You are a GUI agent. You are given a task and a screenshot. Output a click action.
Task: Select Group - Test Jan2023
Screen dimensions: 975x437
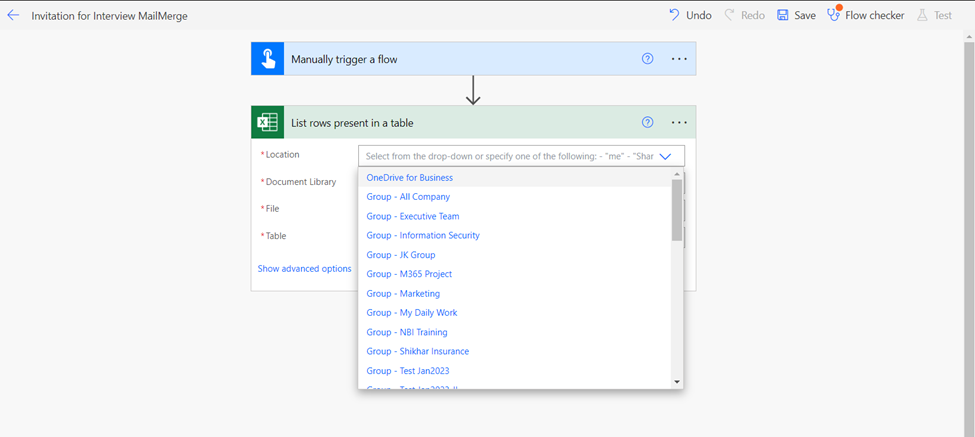tap(515, 370)
